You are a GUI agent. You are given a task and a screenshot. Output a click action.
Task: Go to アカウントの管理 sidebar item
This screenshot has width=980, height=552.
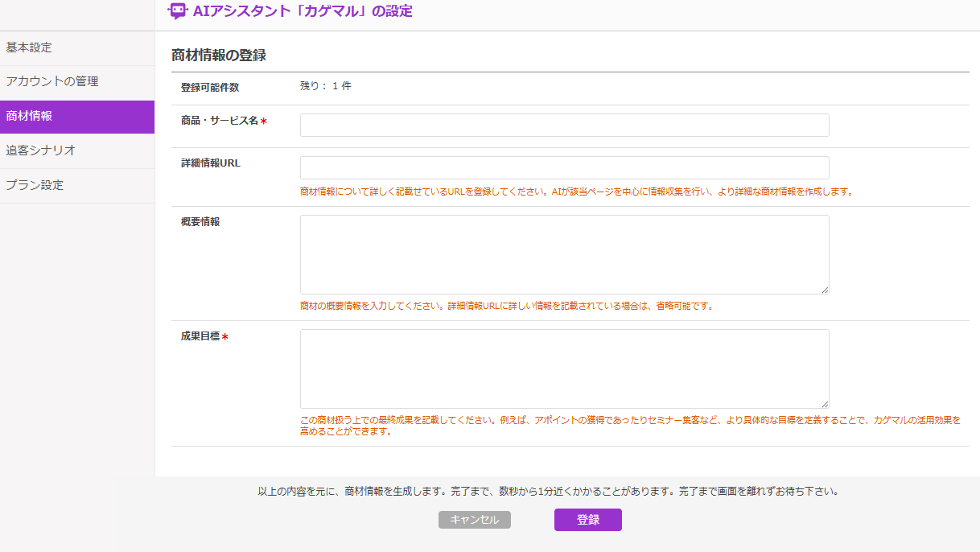52,82
